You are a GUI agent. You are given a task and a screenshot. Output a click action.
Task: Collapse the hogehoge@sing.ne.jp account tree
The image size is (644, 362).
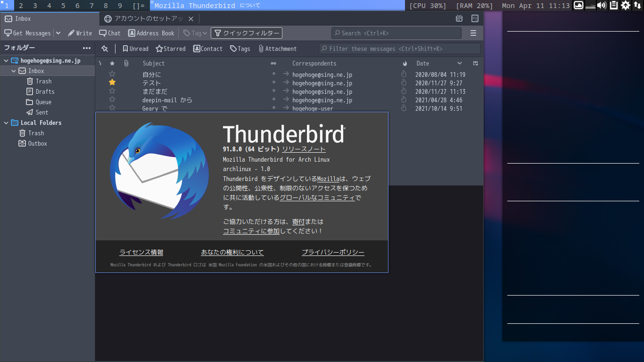pos(6,61)
